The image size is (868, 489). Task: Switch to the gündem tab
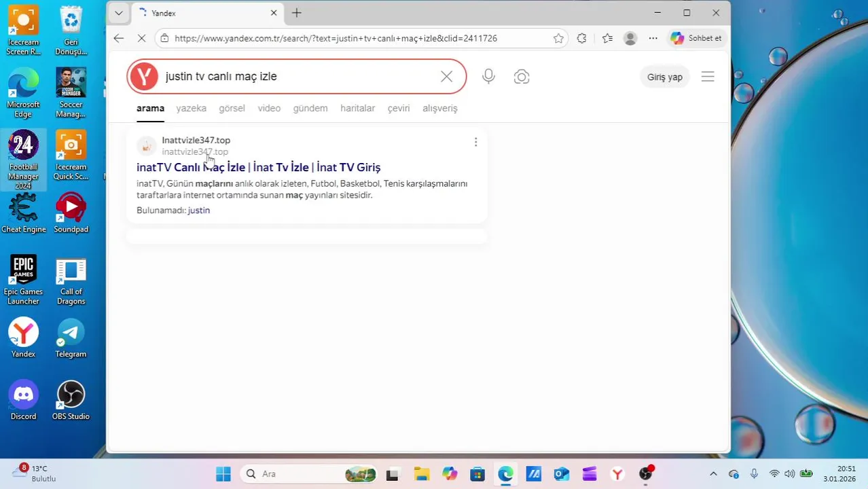310,108
